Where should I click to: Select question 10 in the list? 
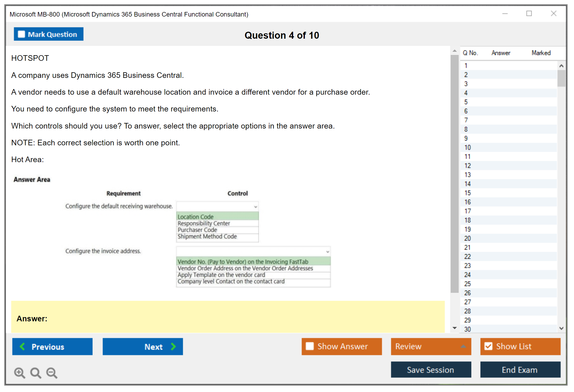pos(467,147)
